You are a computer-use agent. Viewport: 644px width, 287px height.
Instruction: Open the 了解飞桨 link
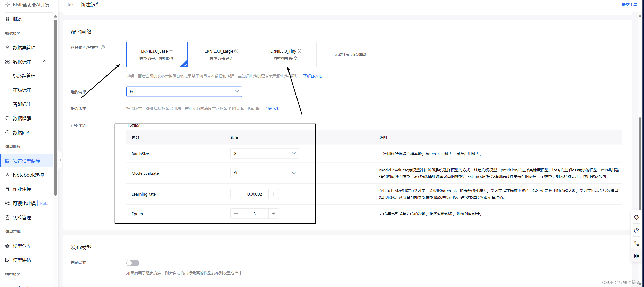pyautogui.click(x=272, y=109)
